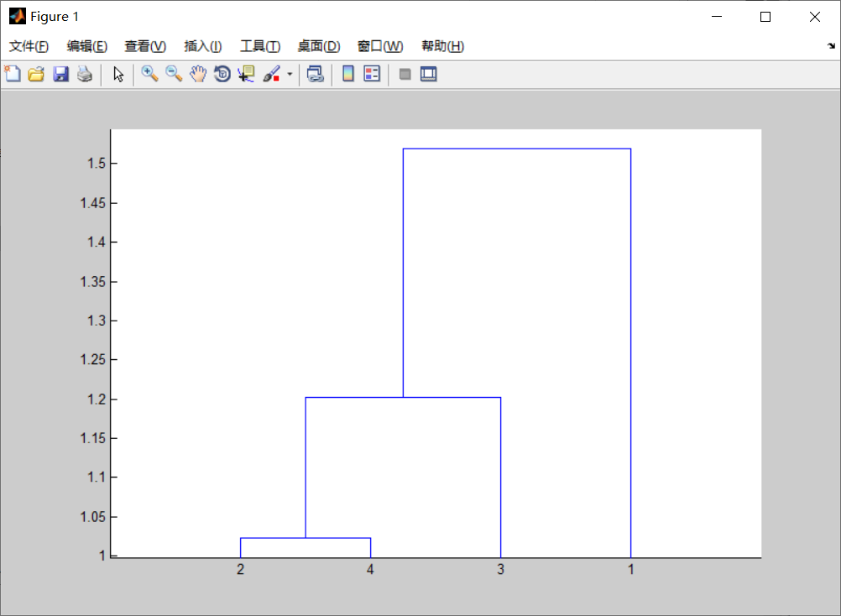The height and width of the screenshot is (616, 841).
Task: Open the 工具(T) menu
Action: tap(260, 47)
